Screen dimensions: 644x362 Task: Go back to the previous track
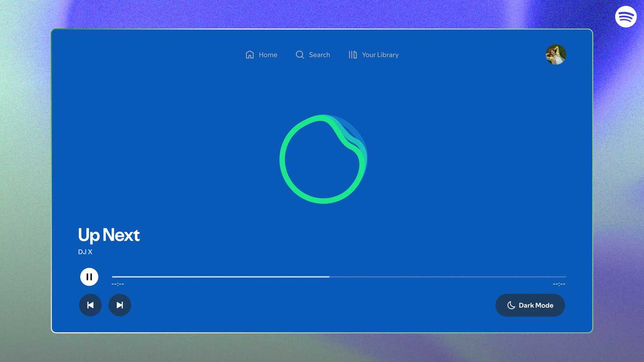pyautogui.click(x=90, y=305)
